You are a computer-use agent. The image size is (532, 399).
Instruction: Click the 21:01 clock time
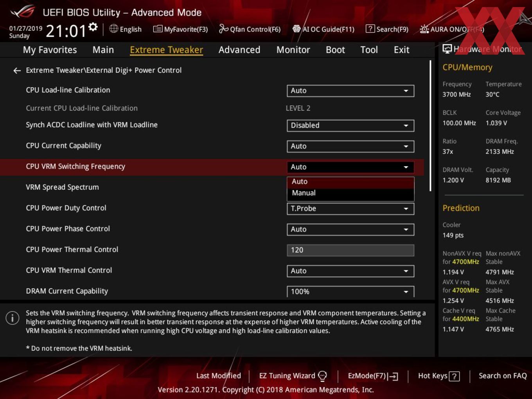click(66, 31)
